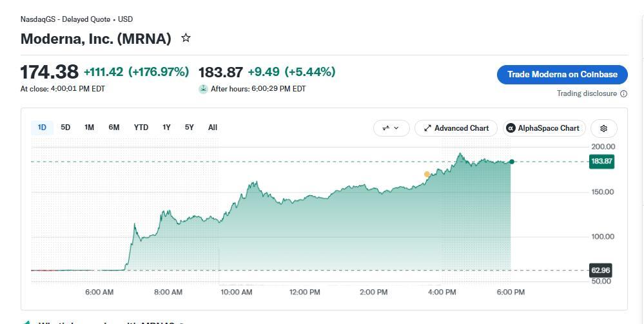Select the 1M chart range

click(x=89, y=128)
